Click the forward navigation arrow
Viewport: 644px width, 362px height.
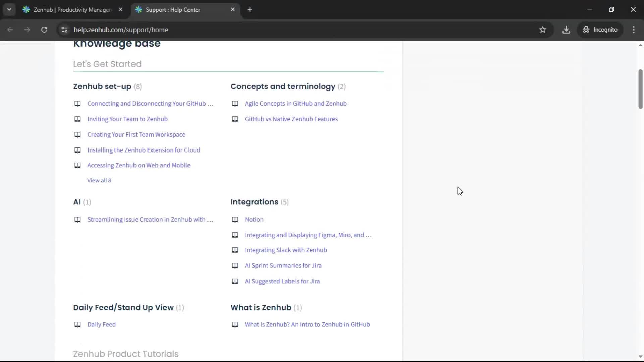(x=27, y=29)
